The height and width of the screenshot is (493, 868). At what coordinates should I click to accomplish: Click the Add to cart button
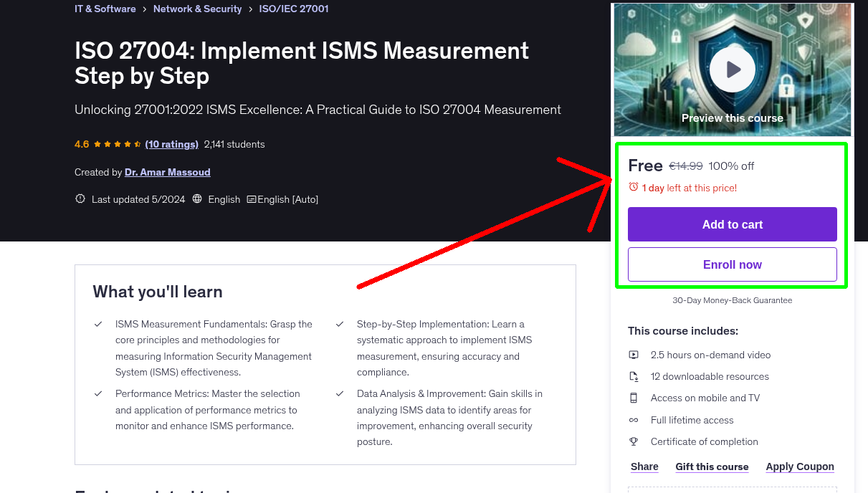732,224
